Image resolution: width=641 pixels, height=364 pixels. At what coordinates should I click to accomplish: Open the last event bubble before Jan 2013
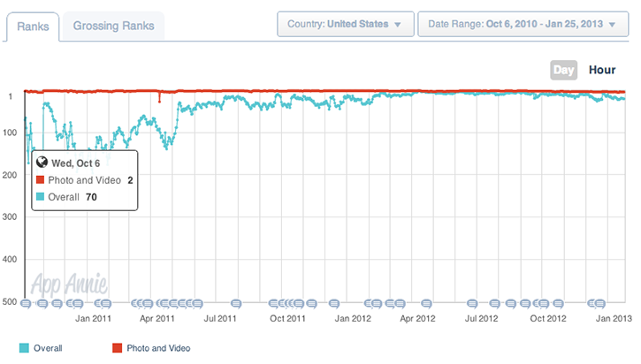tap(599, 304)
